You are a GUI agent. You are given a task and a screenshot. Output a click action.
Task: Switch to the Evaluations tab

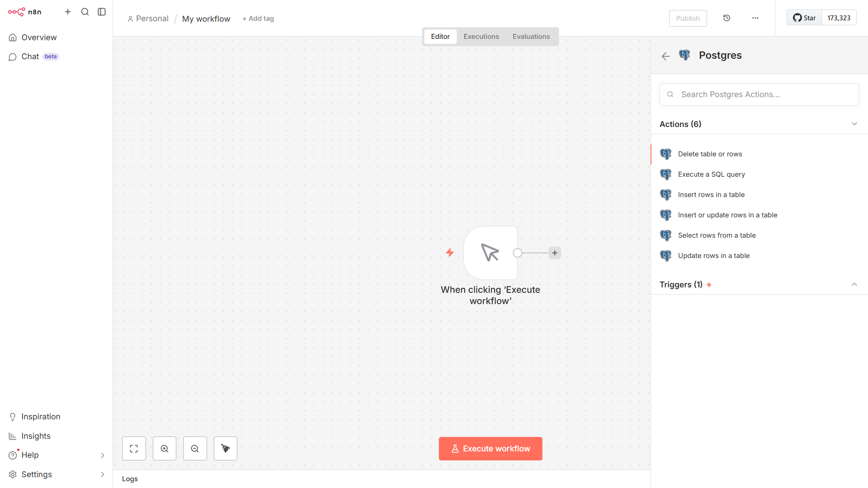pos(531,37)
